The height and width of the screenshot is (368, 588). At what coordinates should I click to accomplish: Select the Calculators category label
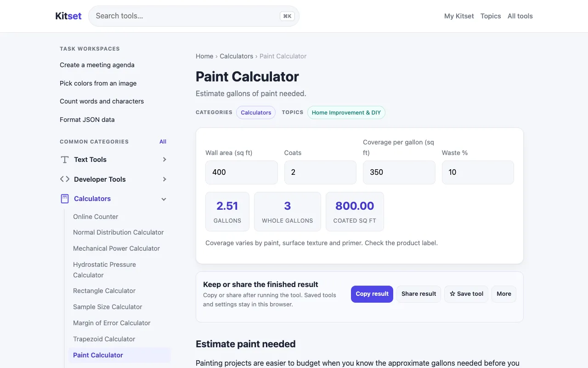click(92, 199)
